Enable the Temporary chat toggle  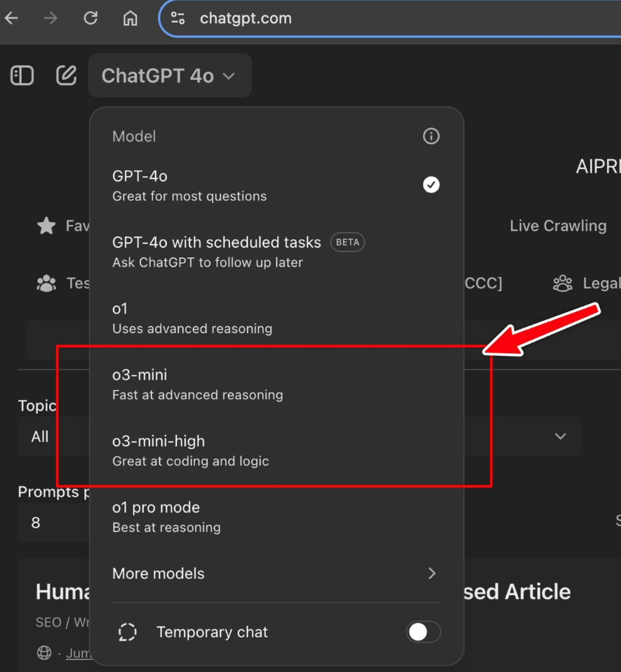tap(423, 632)
